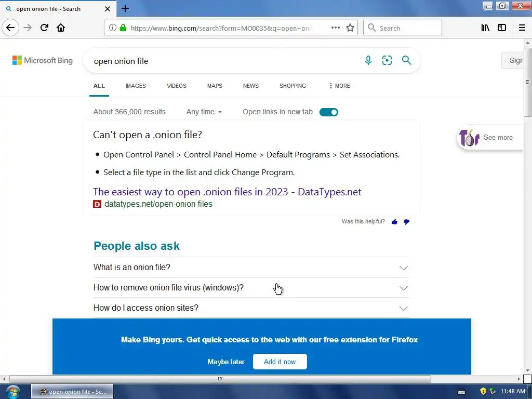Open page actions three-dot menu in address bar
Viewport: 532px width, 399px height.
click(335, 28)
